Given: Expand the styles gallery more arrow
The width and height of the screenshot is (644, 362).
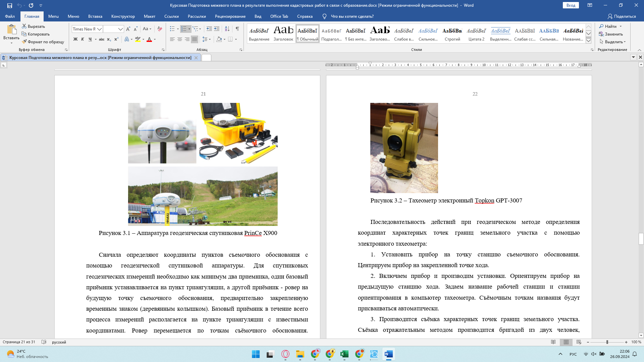Looking at the screenshot, I should point(588,41).
